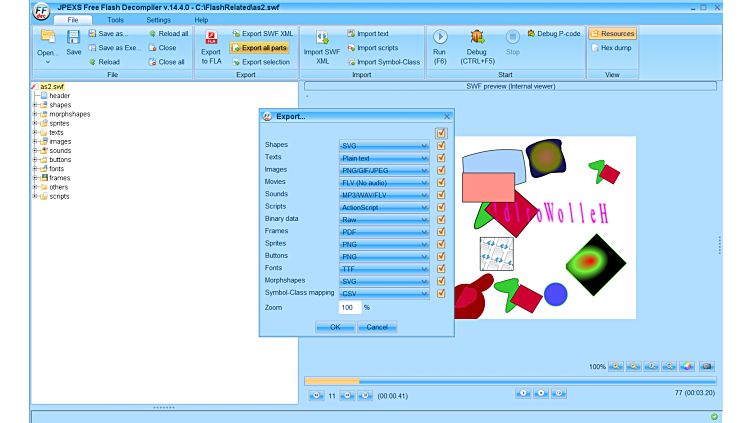Toggle the Binary data export checkbox
Viewport: 752px width, 423px height.
click(441, 219)
